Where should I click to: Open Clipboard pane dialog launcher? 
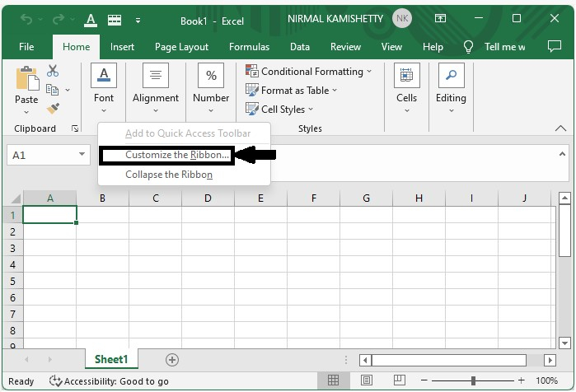(75, 129)
